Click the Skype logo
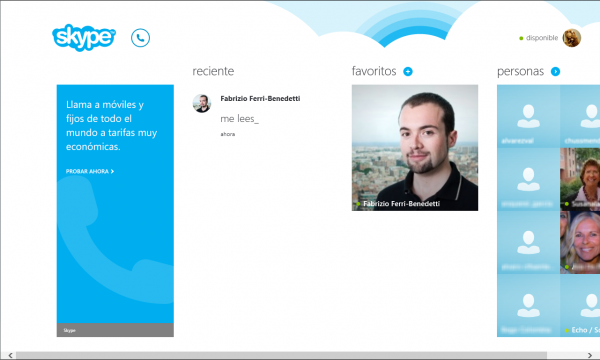This screenshot has width=600, height=360. click(x=84, y=37)
